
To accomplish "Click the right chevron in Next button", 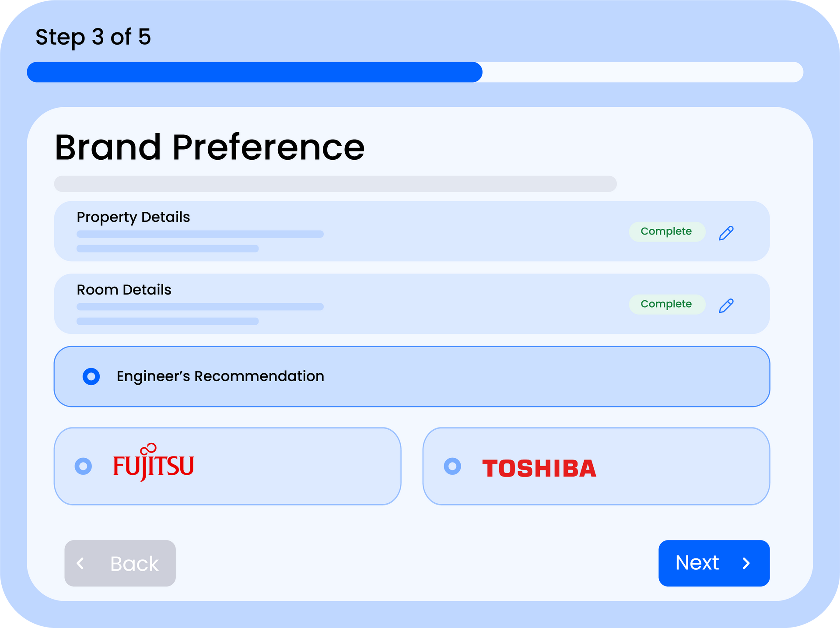I will pos(746,563).
